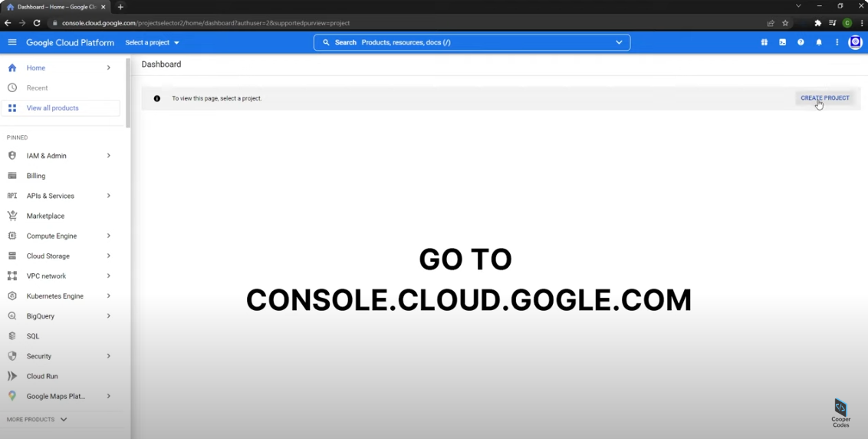Open the help question mark icon
Image resolution: width=868 pixels, height=439 pixels.
pyautogui.click(x=801, y=42)
